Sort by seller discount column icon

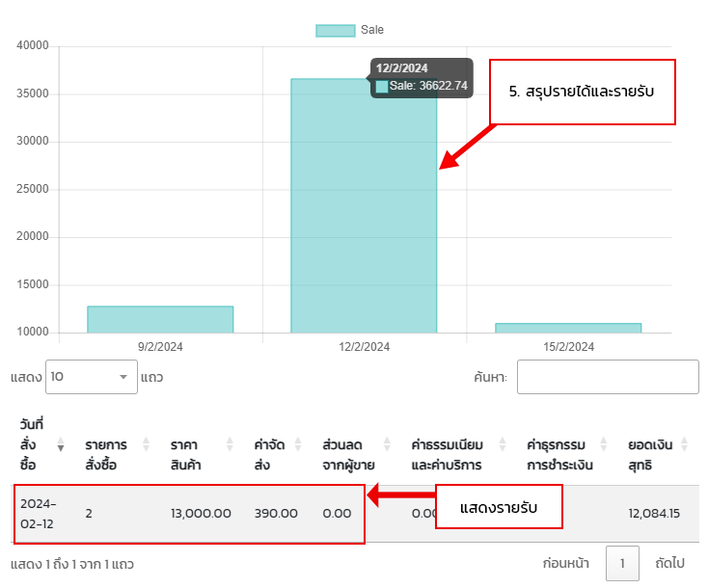point(387,444)
